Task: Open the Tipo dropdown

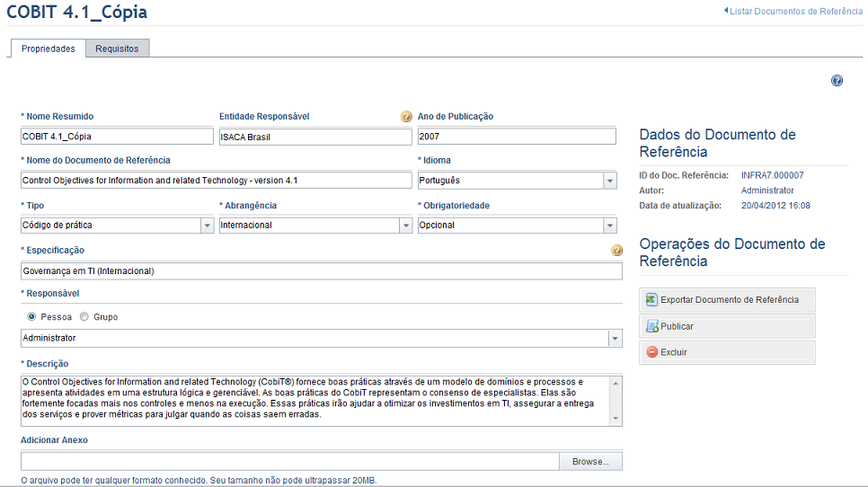Action: 207,226
